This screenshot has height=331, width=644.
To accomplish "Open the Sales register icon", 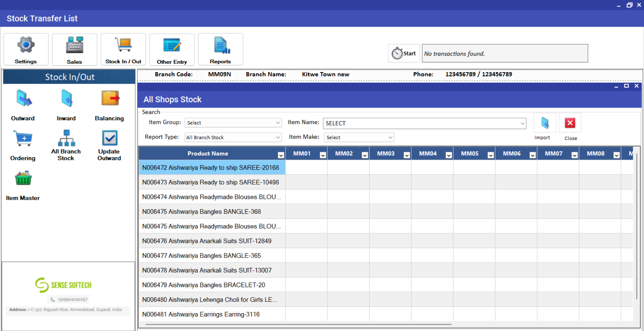I will point(75,49).
